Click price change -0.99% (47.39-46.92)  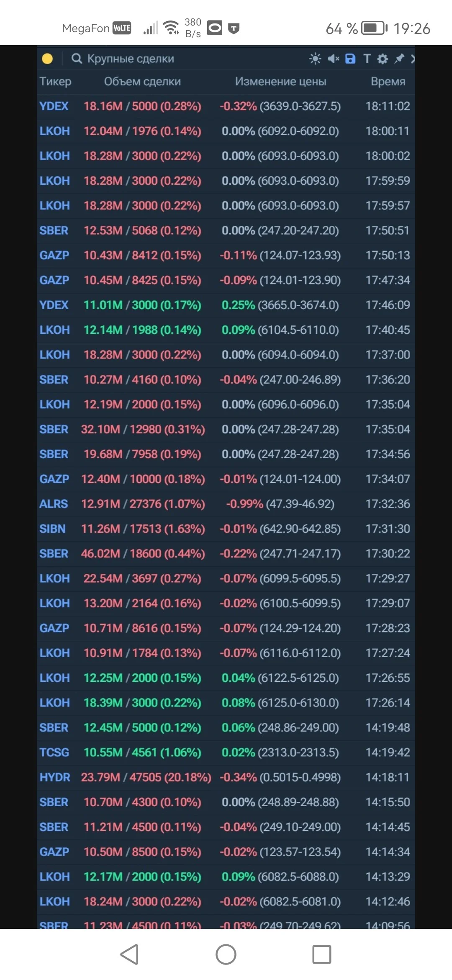click(280, 504)
